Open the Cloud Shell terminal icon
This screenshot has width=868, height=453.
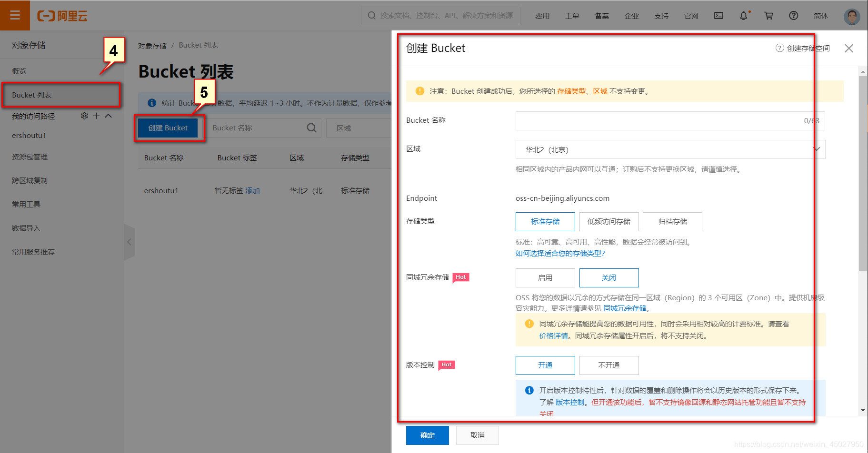point(718,16)
